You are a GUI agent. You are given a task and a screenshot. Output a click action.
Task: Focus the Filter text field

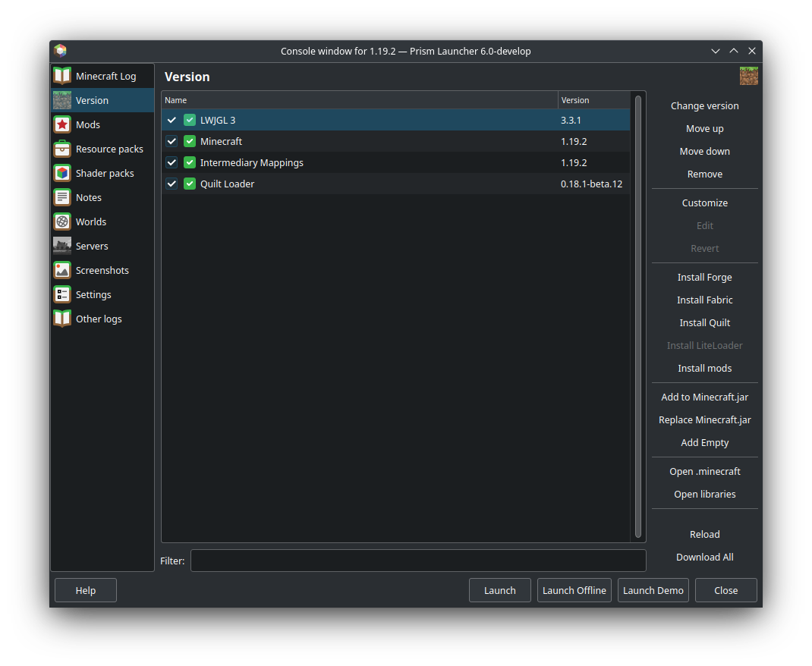418,561
